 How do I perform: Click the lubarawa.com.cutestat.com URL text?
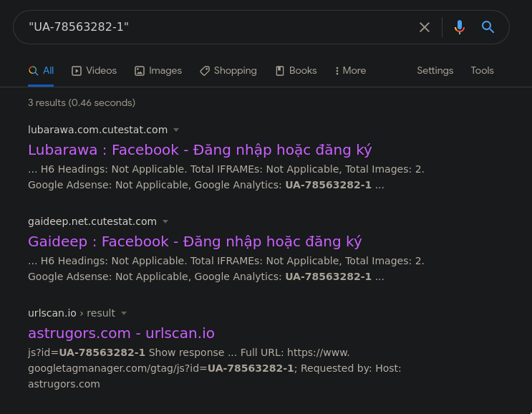97,130
